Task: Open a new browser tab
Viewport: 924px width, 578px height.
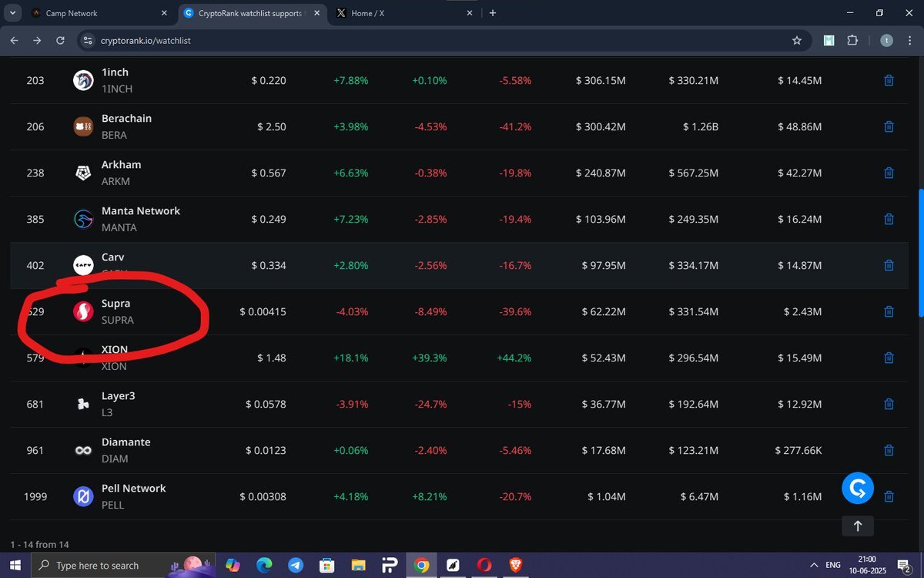Action: pos(493,13)
